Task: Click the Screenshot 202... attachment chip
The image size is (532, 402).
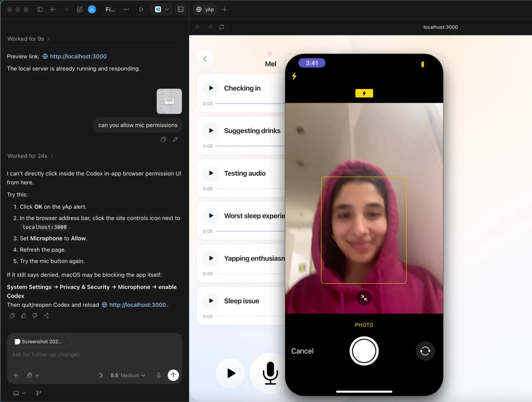Action: point(41,341)
